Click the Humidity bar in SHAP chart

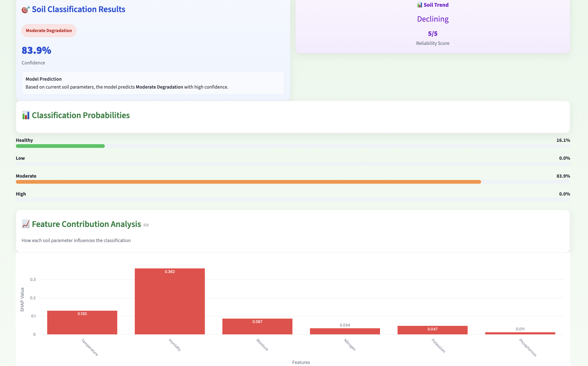[170, 301]
